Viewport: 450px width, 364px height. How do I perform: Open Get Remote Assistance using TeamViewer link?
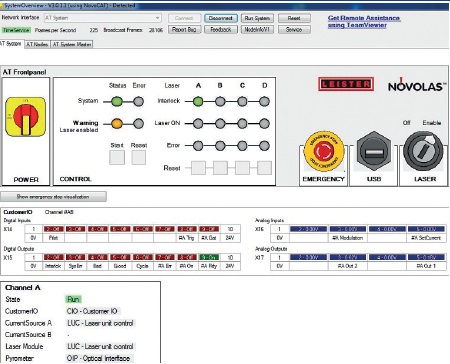(364, 21)
